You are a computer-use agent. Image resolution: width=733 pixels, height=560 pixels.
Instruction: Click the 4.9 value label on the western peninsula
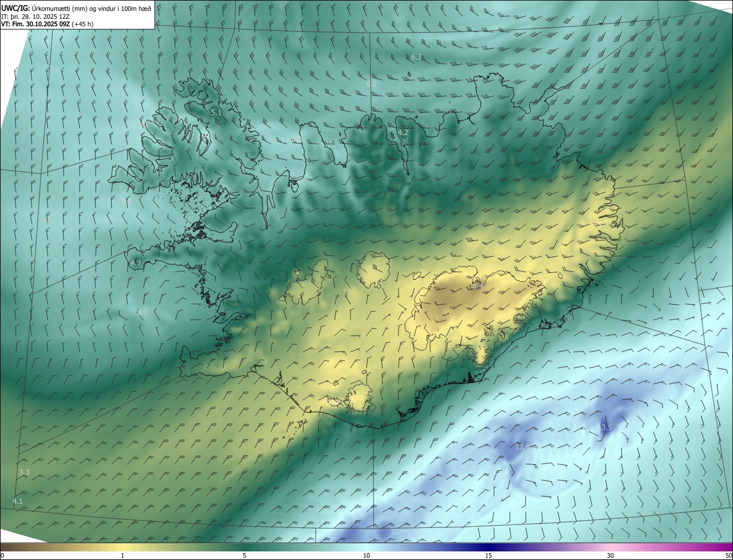pos(136,263)
